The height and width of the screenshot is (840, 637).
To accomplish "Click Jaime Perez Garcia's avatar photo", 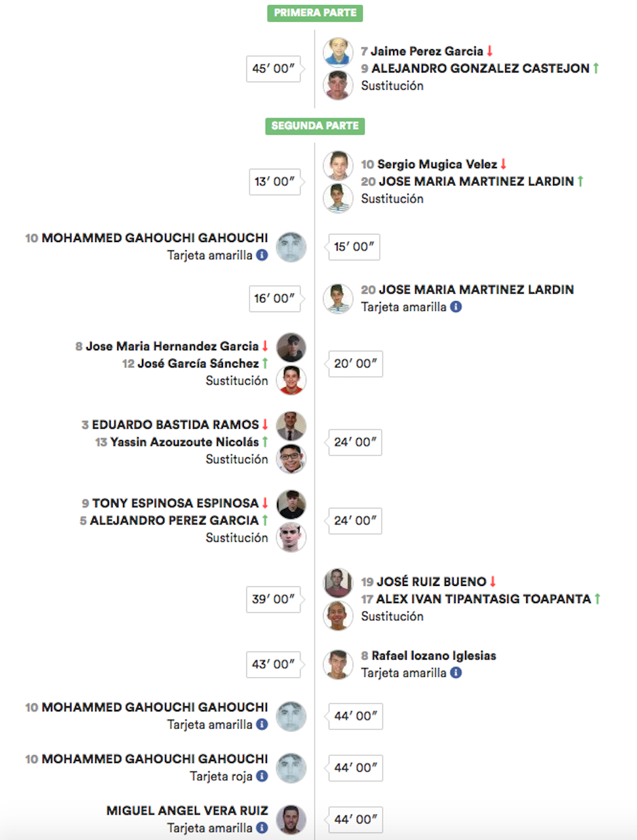I will tap(338, 52).
